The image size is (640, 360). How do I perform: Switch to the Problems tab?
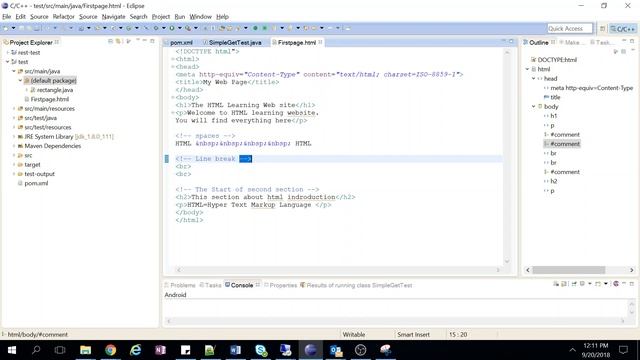tap(182, 285)
